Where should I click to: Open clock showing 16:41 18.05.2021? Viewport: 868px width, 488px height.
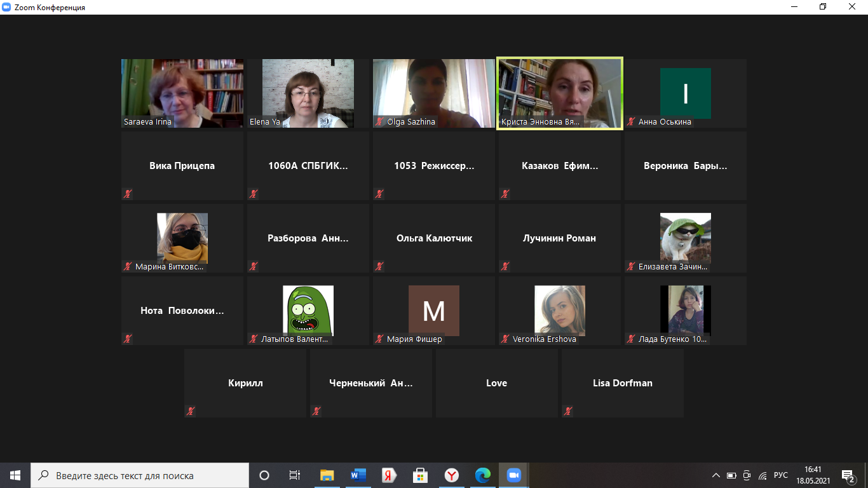[813, 475]
